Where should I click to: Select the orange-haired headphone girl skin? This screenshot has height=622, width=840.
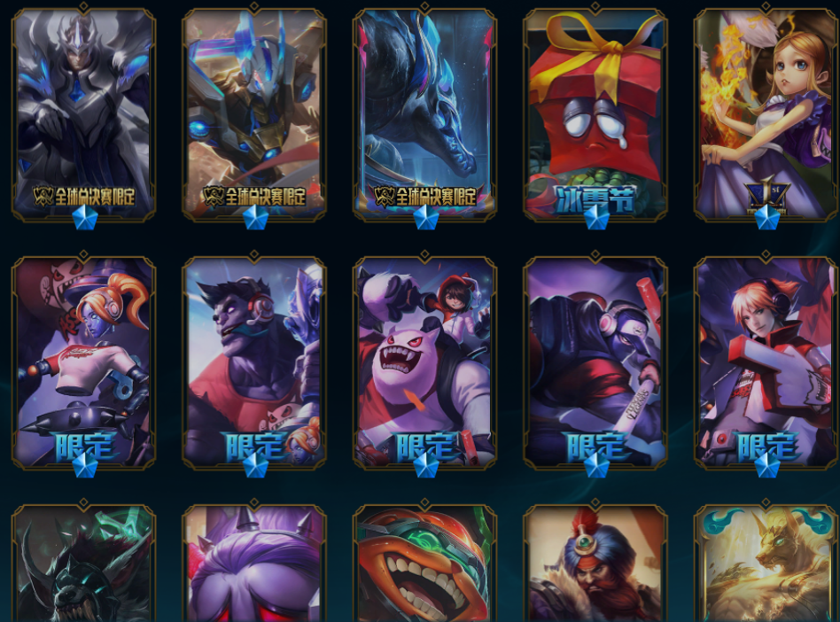pyautogui.click(x=83, y=362)
